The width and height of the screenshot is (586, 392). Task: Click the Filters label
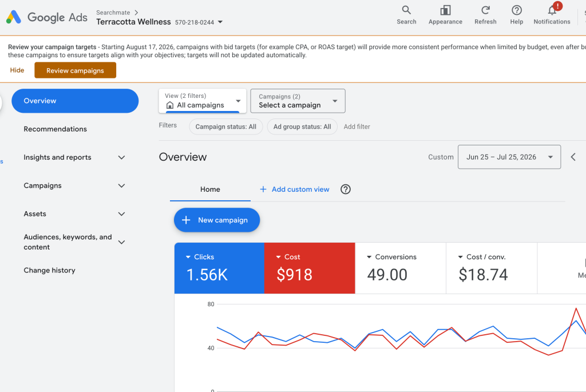click(168, 125)
